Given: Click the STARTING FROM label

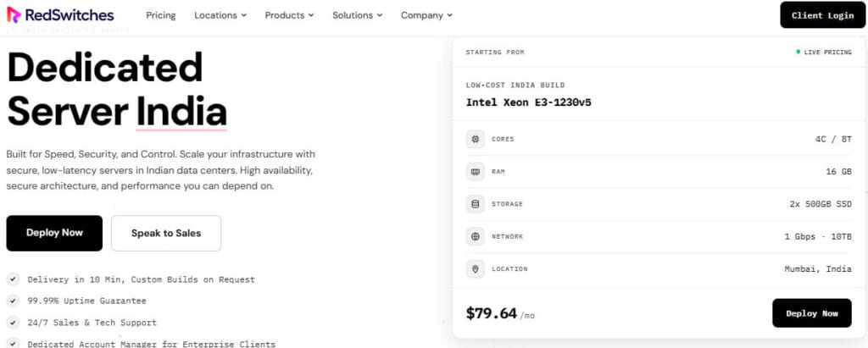Looking at the screenshot, I should (495, 52).
